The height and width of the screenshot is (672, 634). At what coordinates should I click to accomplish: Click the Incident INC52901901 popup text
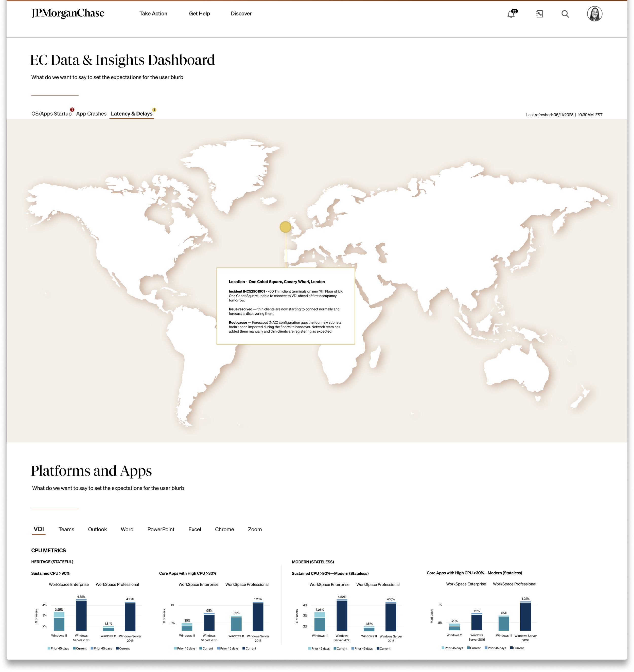[247, 291]
